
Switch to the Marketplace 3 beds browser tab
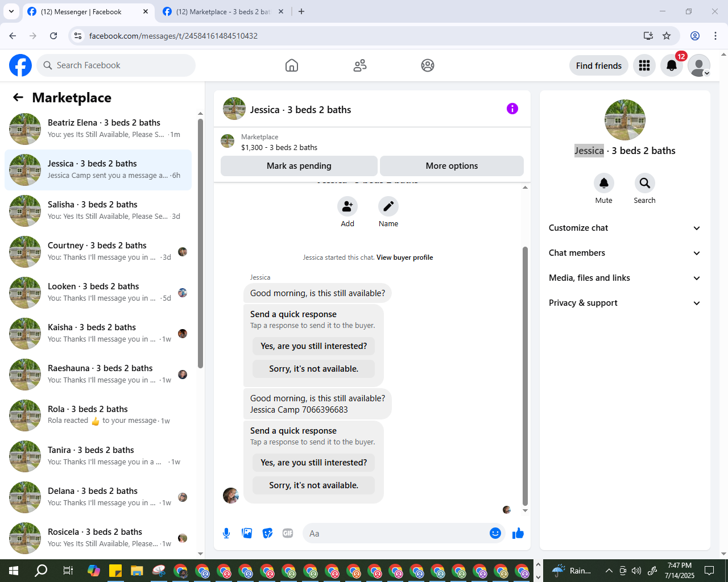coord(224,11)
